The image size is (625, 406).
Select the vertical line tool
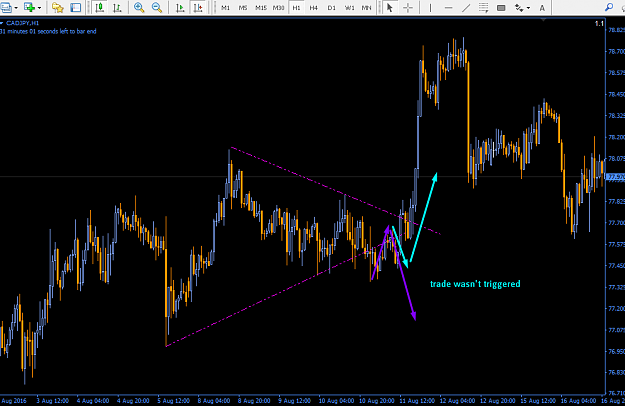430,8
